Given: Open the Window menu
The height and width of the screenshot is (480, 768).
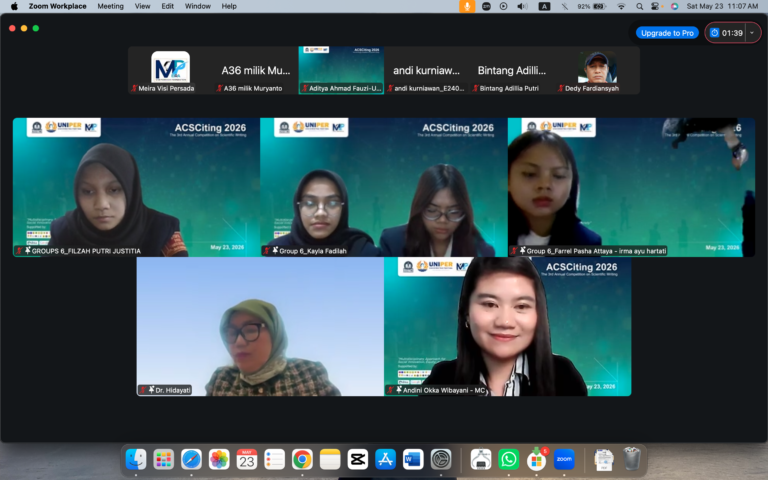Looking at the screenshot, I should (x=197, y=6).
